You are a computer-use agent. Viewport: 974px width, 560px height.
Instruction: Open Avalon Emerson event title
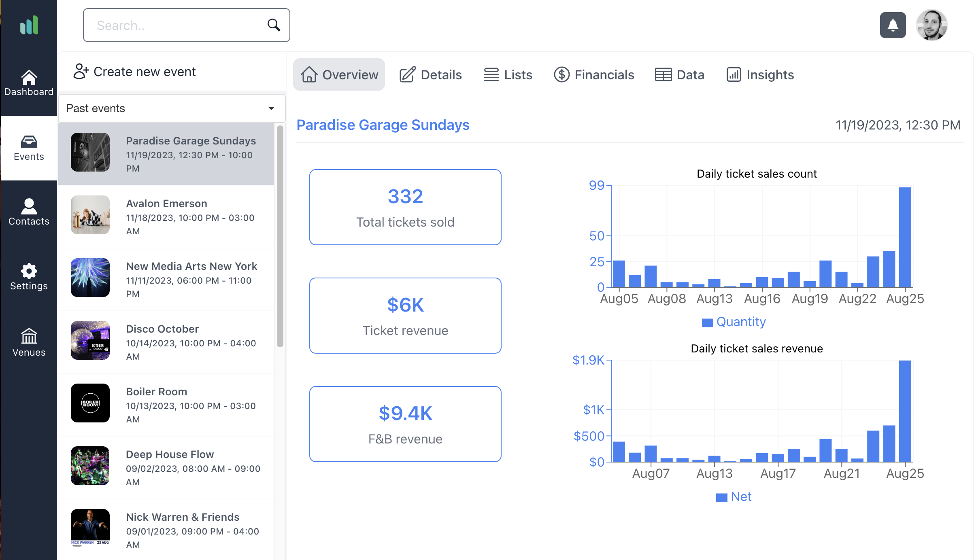[x=166, y=203]
